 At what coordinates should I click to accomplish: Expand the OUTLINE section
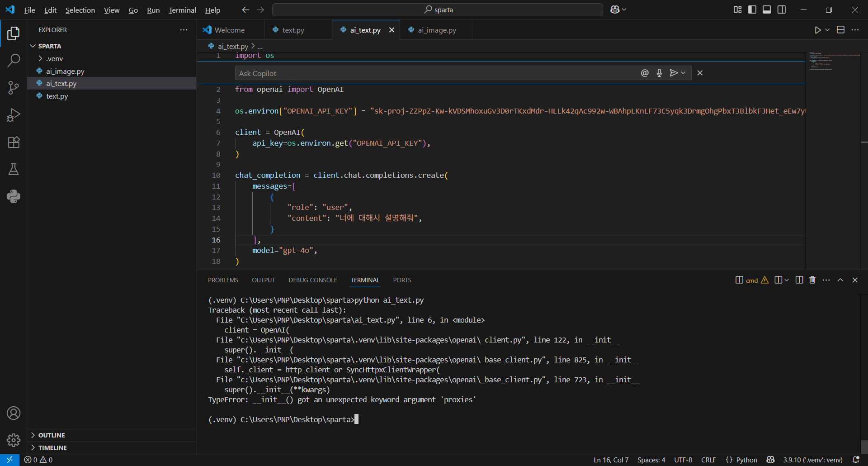point(33,435)
